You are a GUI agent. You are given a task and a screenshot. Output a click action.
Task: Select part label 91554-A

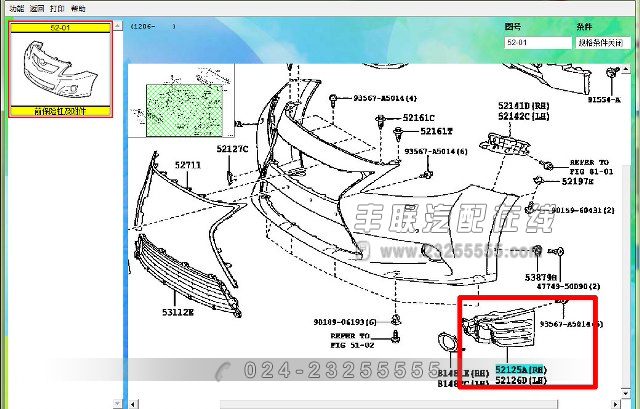click(x=604, y=100)
